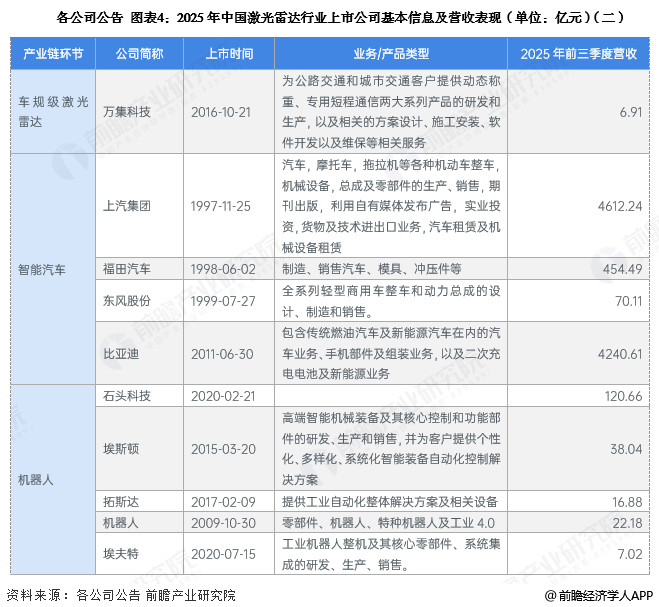Screen dimensions: 659x607
Task: Click revenue value 7.02
Action: click(629, 554)
